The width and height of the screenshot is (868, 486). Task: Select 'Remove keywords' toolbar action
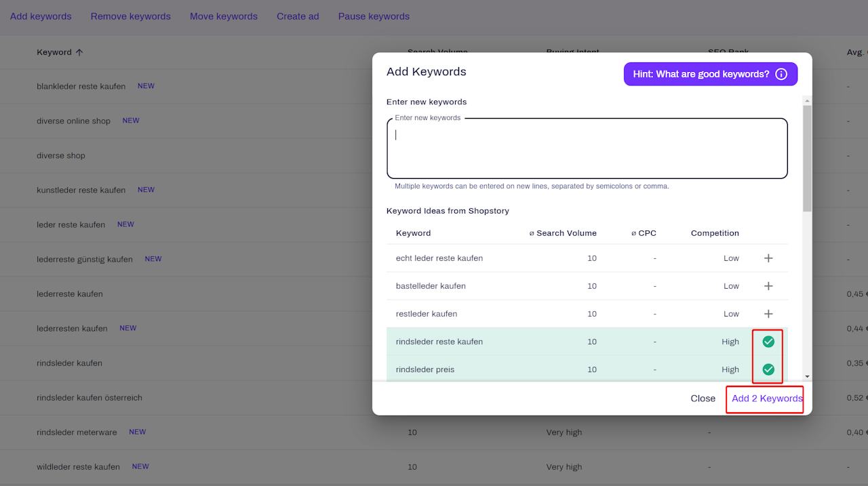(131, 16)
